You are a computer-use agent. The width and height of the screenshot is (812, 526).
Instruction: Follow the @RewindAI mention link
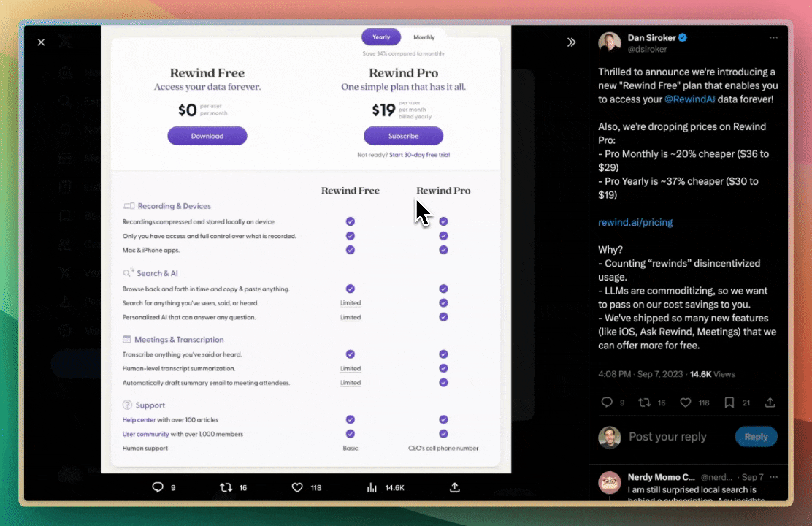689,99
